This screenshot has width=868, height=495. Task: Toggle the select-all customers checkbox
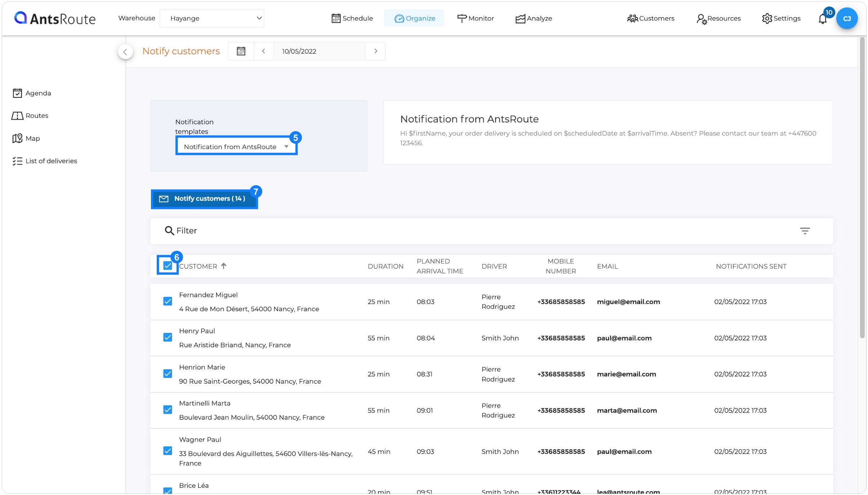click(168, 266)
